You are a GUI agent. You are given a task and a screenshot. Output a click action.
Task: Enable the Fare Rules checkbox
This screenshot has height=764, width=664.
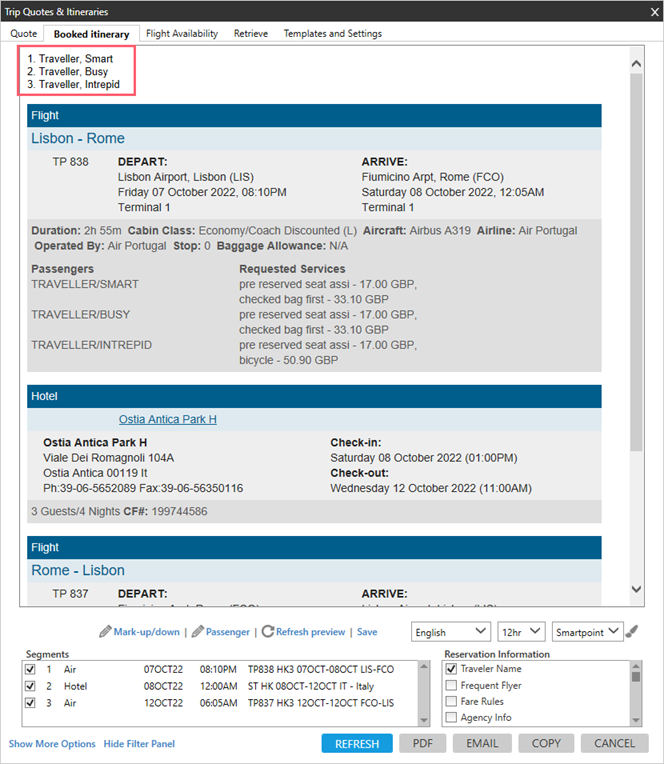click(x=452, y=702)
